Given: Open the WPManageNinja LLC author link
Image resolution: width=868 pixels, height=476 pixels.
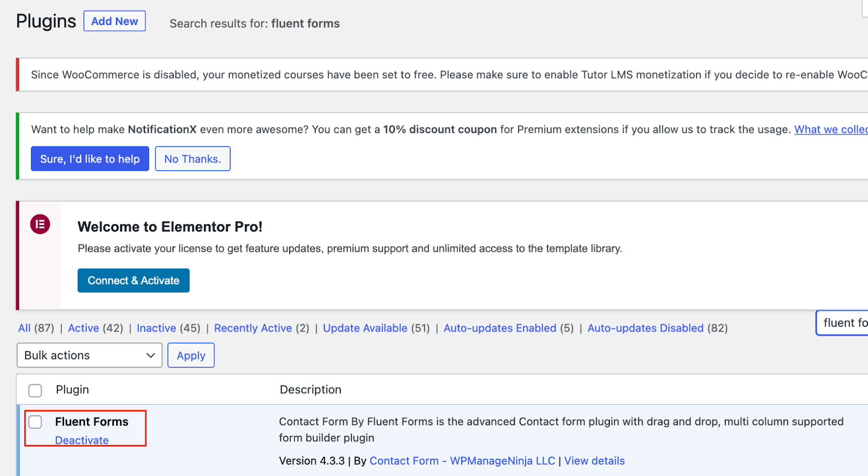Looking at the screenshot, I should click(462, 461).
